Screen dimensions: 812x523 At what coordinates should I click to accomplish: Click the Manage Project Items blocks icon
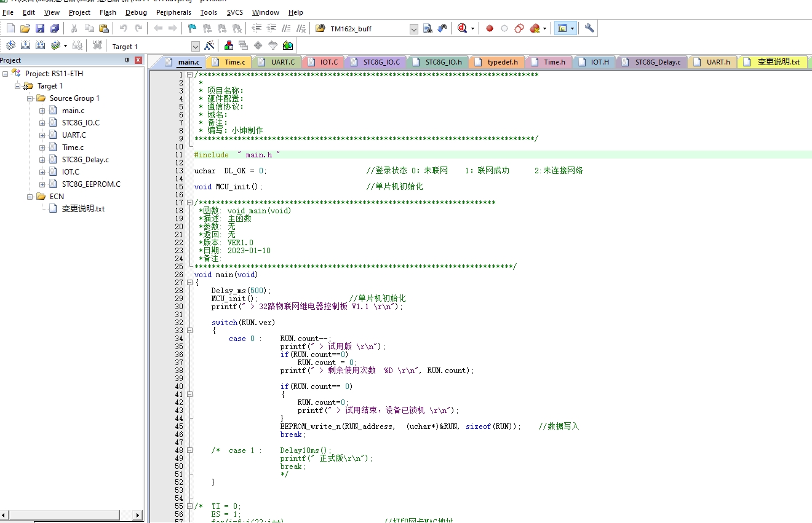(229, 45)
